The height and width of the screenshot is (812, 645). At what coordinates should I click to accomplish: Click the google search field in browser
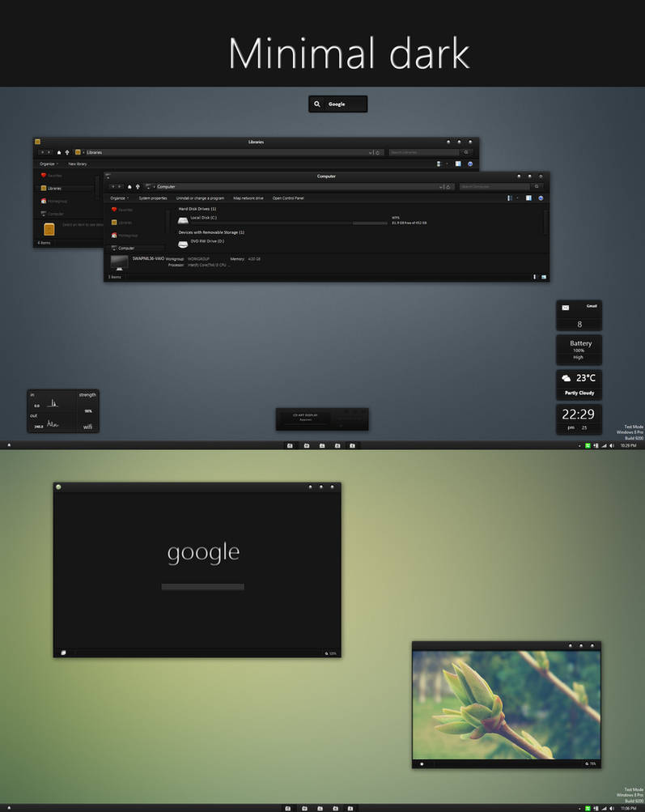tap(203, 587)
